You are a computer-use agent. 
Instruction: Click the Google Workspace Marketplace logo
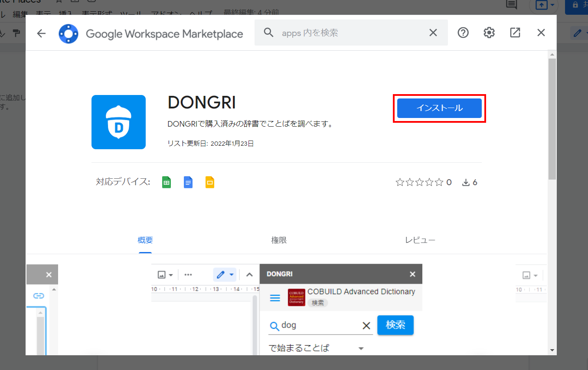click(x=69, y=33)
